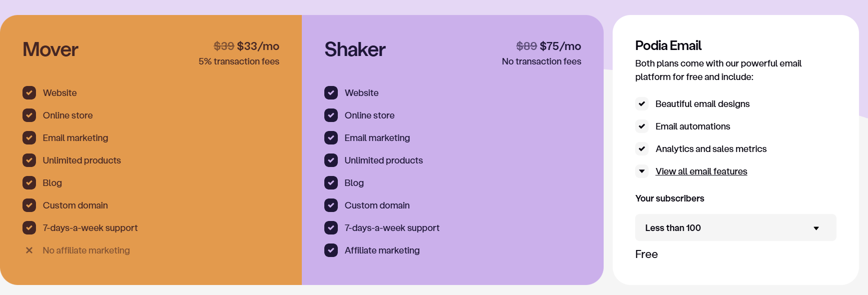Click the X icon beside No affiliate marketing
868x295 pixels.
tap(29, 250)
